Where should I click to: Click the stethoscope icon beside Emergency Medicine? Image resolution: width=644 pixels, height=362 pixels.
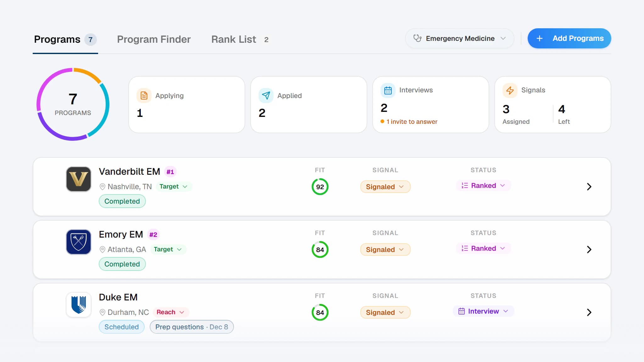pyautogui.click(x=417, y=38)
